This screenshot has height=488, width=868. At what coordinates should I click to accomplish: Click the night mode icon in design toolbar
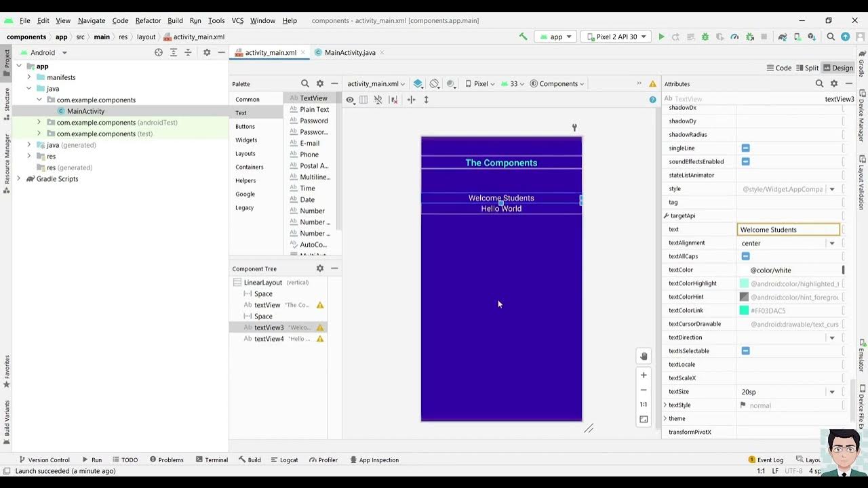(x=451, y=83)
